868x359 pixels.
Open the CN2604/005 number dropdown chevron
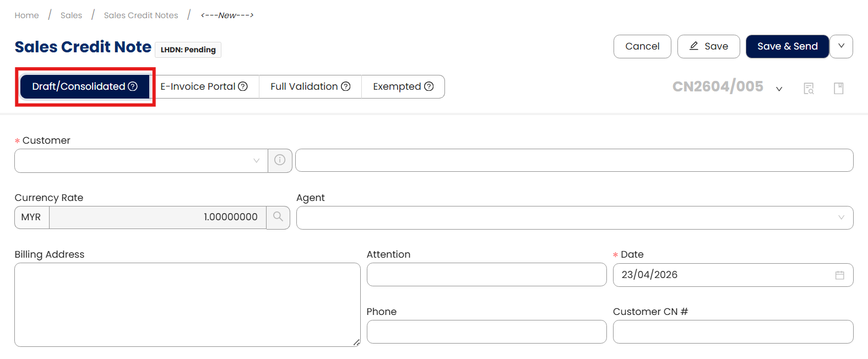point(779,89)
